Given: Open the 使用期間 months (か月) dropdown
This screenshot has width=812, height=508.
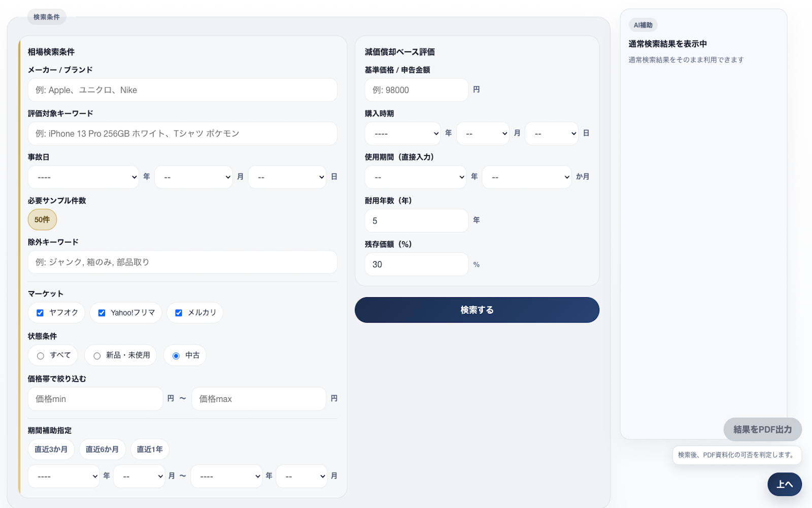Looking at the screenshot, I should pyautogui.click(x=527, y=177).
